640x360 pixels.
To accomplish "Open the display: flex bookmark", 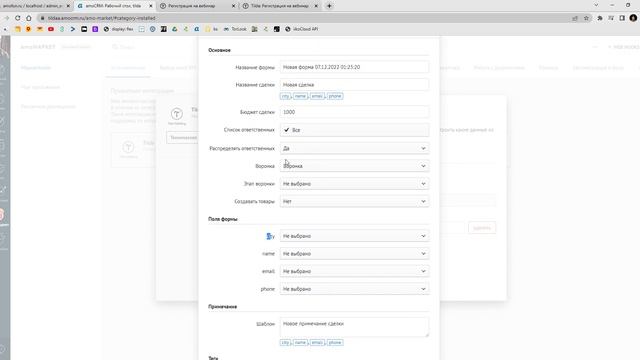I will (119, 29).
